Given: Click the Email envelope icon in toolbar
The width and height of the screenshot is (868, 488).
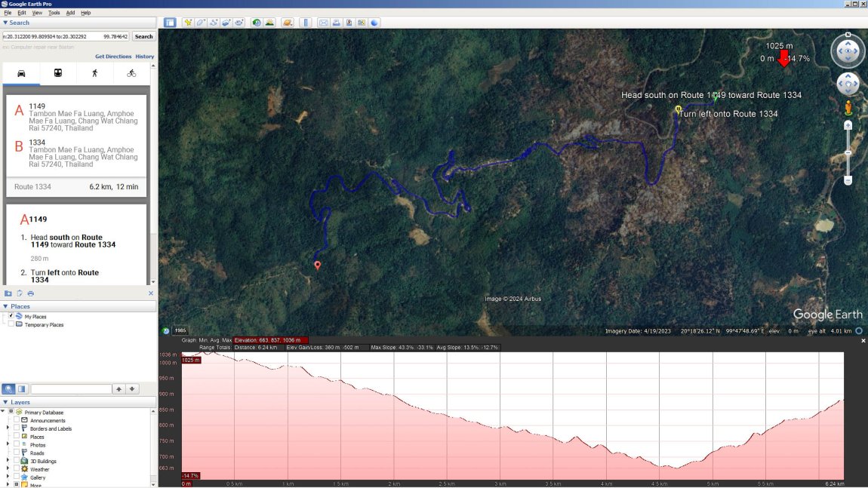Looking at the screenshot, I should pos(323,23).
